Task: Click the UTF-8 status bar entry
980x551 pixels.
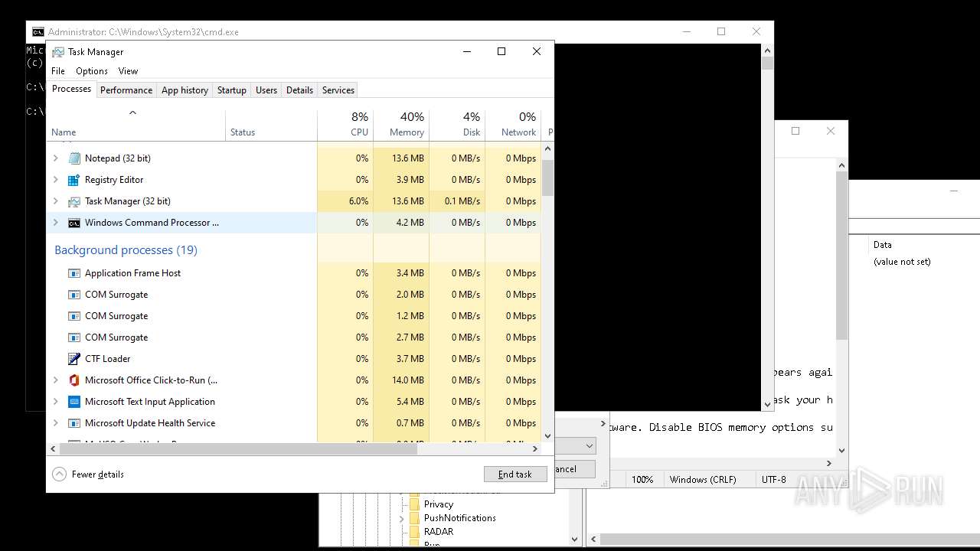Action: pyautogui.click(x=773, y=480)
